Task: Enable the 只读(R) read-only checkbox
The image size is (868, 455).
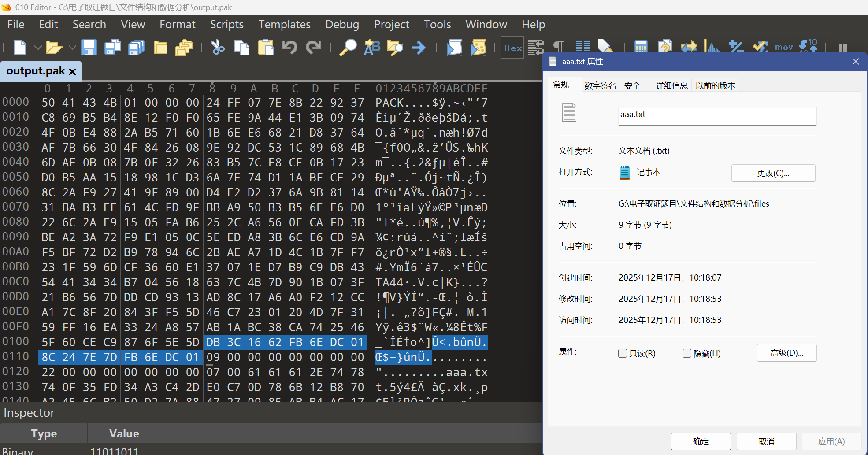Action: click(623, 353)
